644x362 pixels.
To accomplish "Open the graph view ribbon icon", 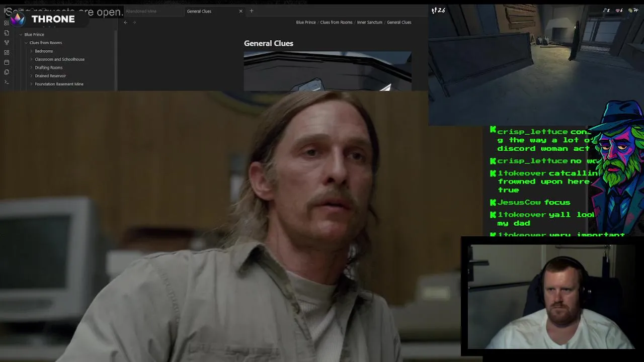I will point(7,43).
